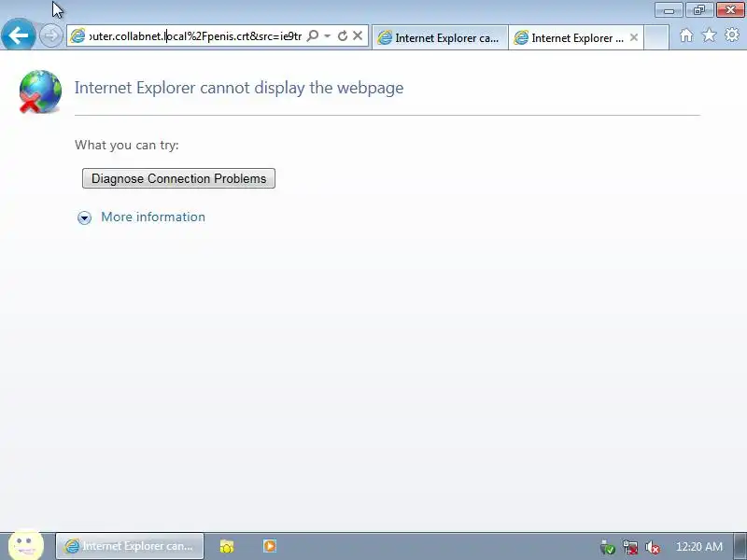
Task: Switch to the first 'Internet Explorer ca...' tab
Action: [440, 37]
